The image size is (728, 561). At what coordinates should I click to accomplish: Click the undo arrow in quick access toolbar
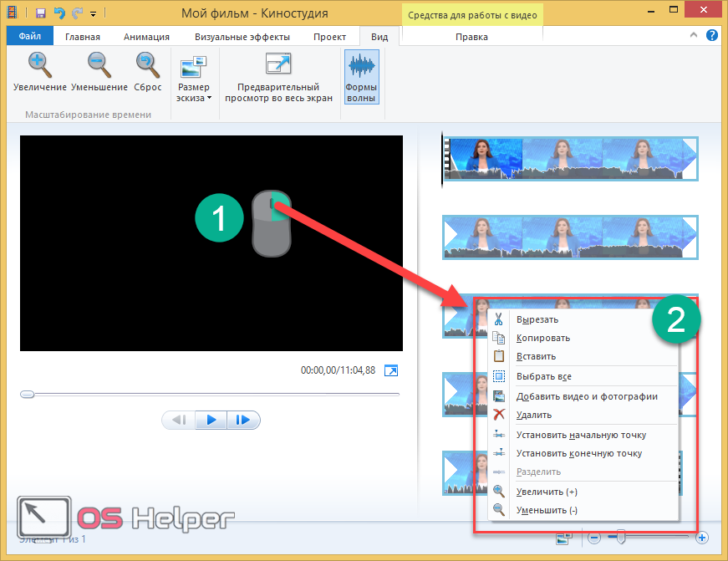(59, 13)
